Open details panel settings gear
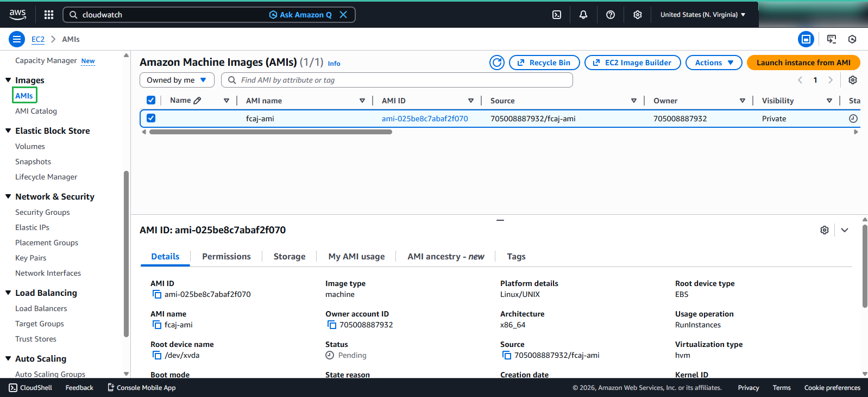The image size is (868, 397). click(x=825, y=230)
